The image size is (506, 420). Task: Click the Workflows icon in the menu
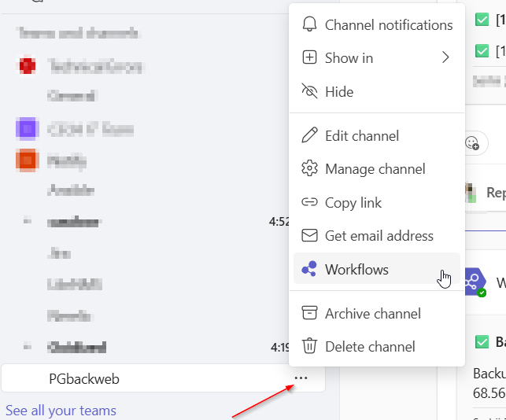tap(310, 269)
